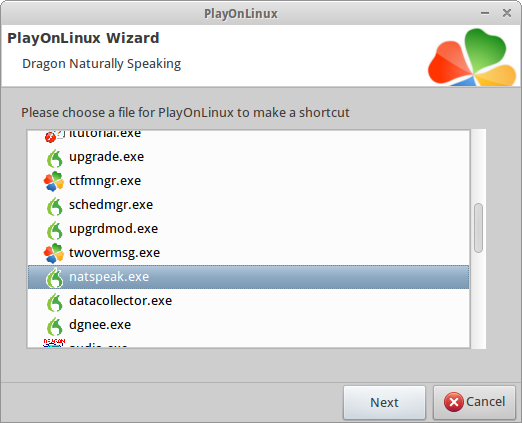The width and height of the screenshot is (522, 423).
Task: Click the file list scrollbar handle
Action: click(x=478, y=228)
